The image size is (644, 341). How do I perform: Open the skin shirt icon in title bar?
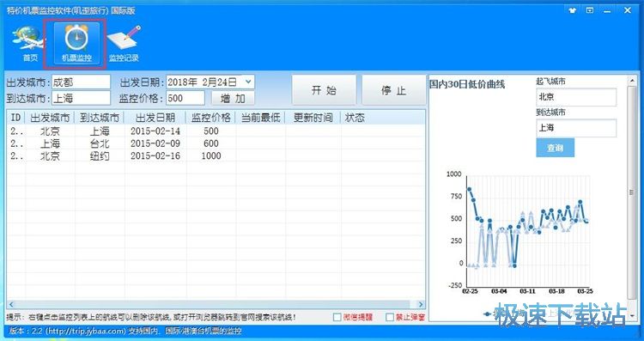click(573, 10)
